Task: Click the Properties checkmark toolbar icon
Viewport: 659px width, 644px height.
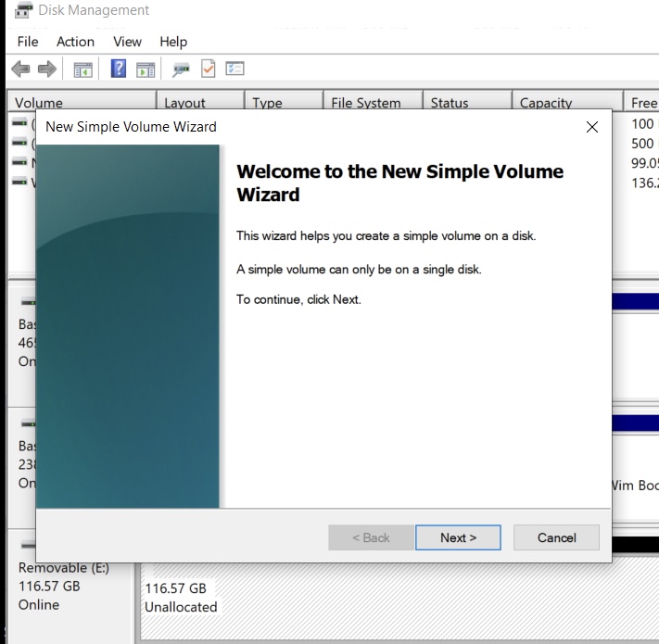Action: click(208, 69)
